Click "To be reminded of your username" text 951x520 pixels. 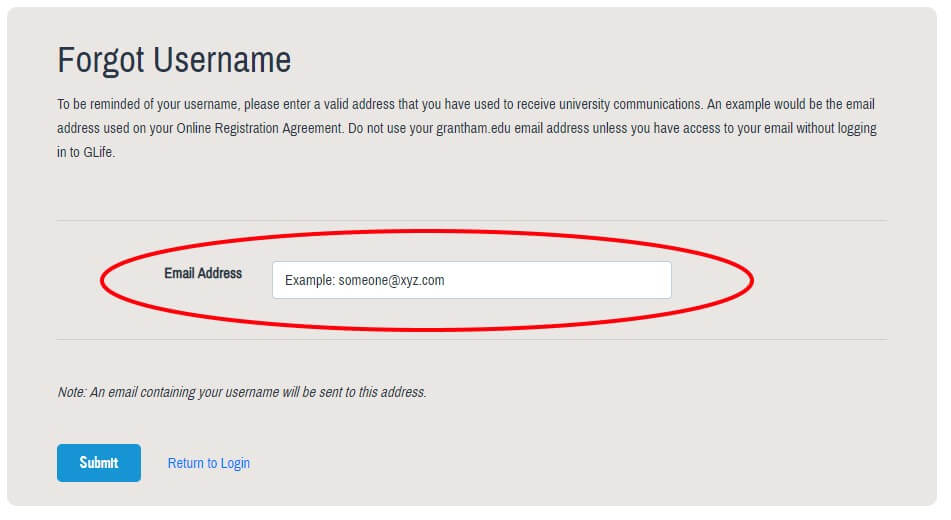pos(147,104)
